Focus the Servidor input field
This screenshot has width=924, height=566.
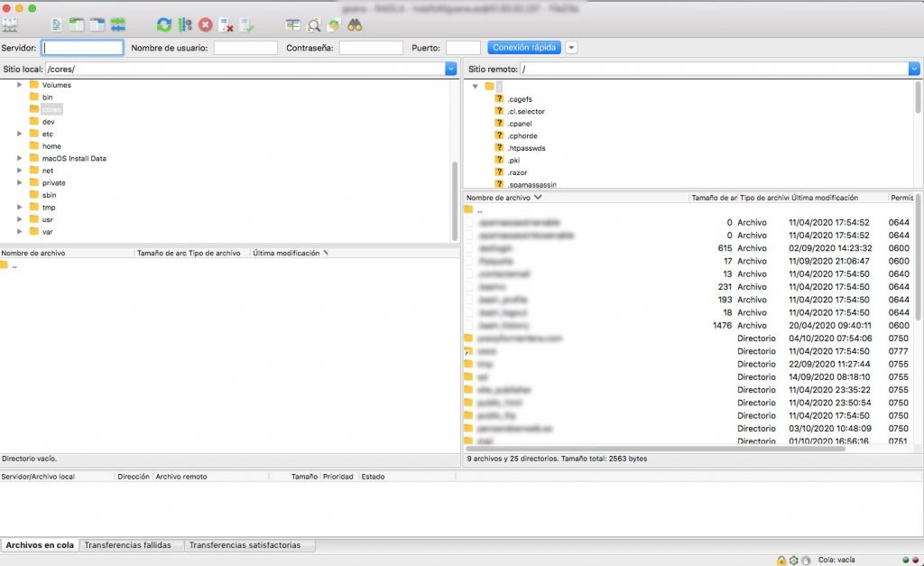tap(82, 48)
